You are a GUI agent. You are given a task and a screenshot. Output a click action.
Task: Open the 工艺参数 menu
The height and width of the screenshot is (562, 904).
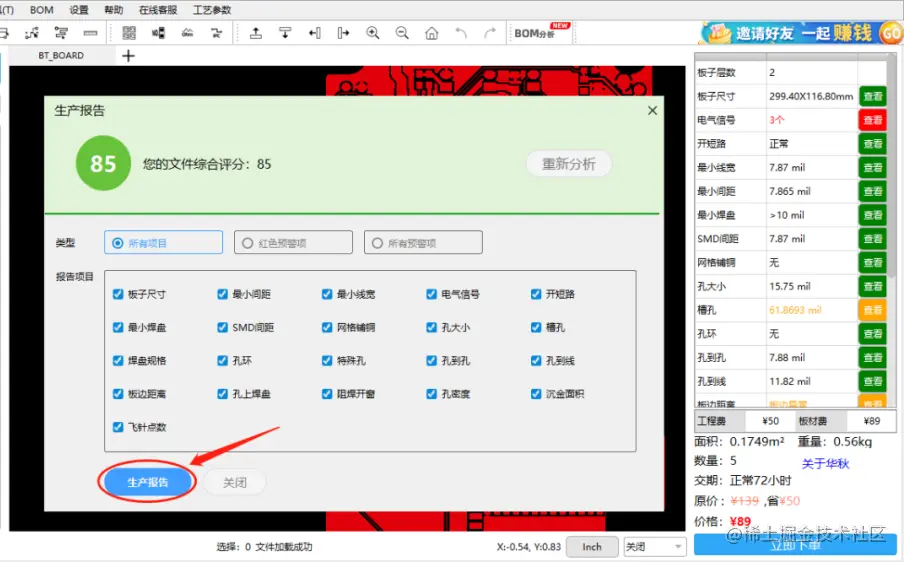tap(212, 10)
